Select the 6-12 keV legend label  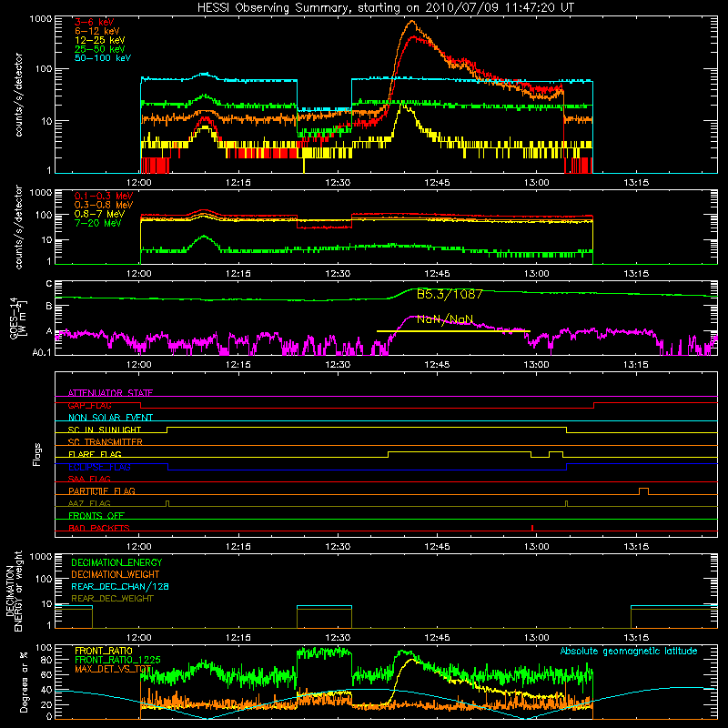tap(97, 31)
